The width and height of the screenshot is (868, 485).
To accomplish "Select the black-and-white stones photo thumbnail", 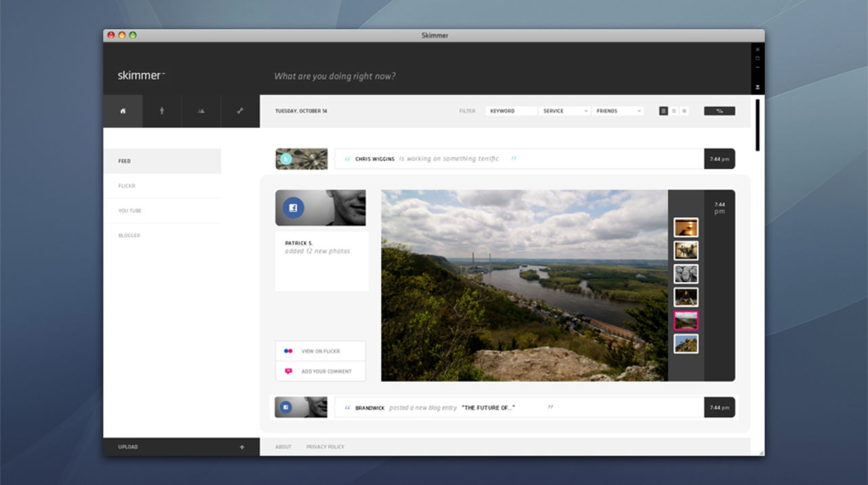I will click(x=686, y=274).
